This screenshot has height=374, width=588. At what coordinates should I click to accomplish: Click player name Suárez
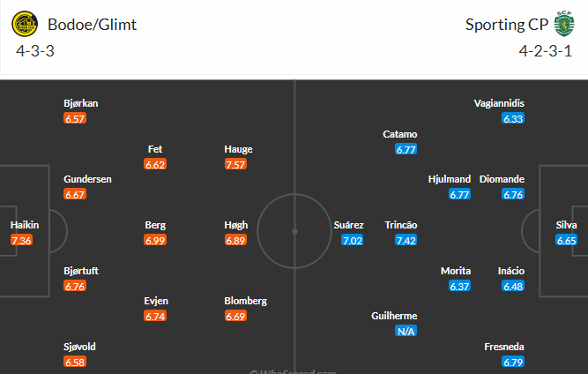tap(348, 225)
